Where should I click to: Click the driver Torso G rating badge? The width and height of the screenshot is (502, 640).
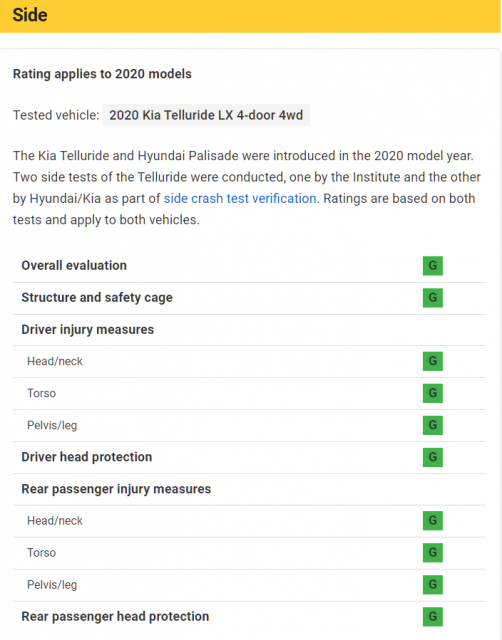coord(433,393)
